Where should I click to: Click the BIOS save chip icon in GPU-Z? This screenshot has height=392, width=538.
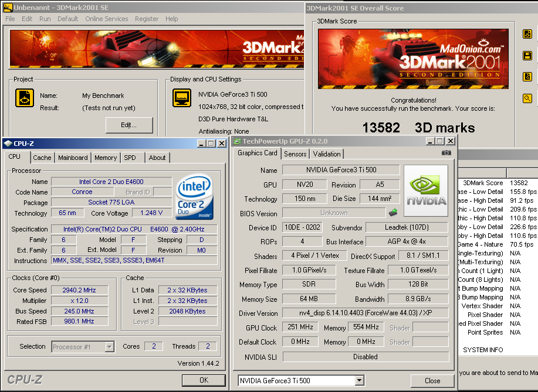[x=393, y=213]
